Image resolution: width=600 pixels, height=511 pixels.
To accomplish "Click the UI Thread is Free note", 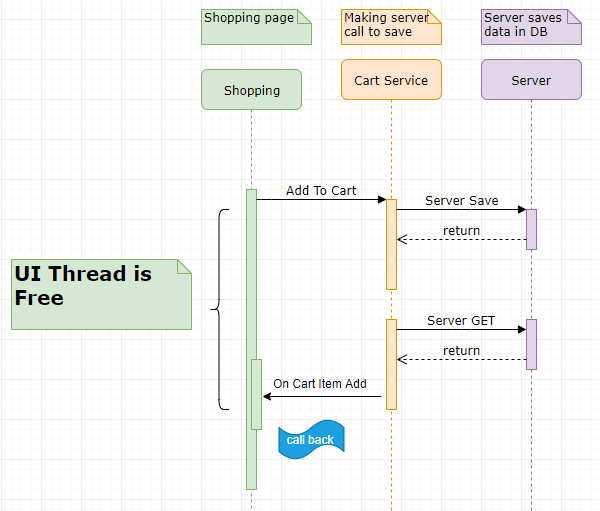I will point(100,294).
